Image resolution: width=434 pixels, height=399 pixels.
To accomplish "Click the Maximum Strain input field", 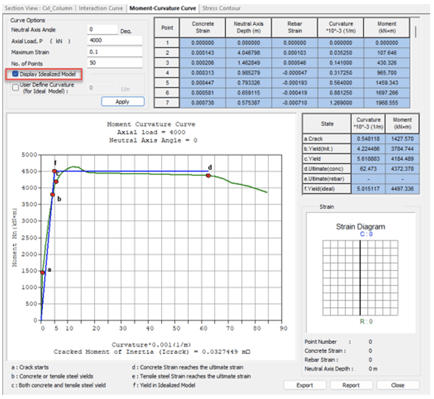I will pos(115,52).
